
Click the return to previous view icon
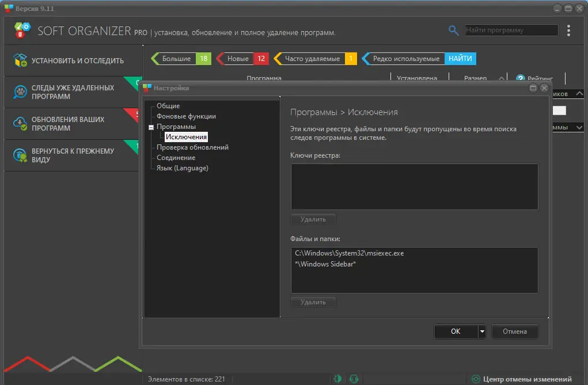pyautogui.click(x=20, y=155)
